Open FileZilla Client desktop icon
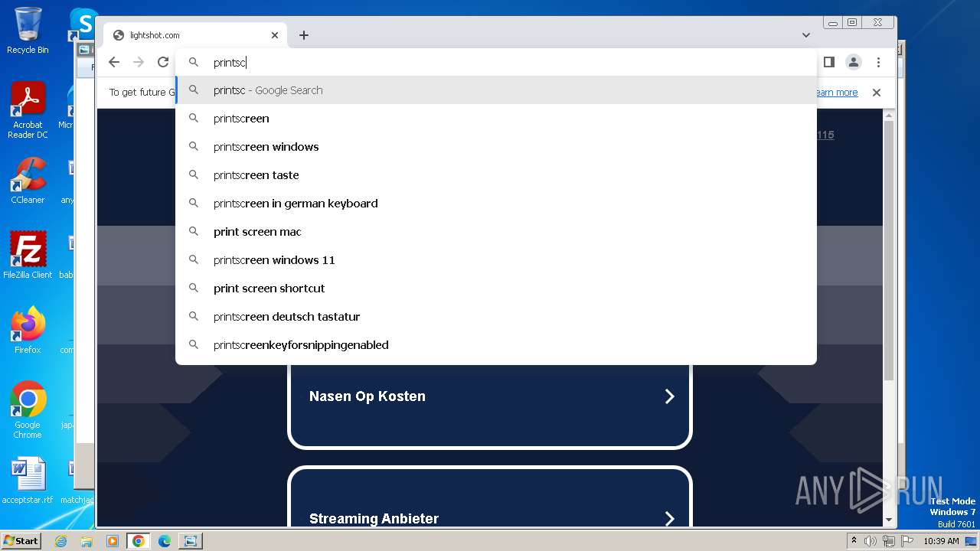Screen dimensions: 980x551 (28, 255)
